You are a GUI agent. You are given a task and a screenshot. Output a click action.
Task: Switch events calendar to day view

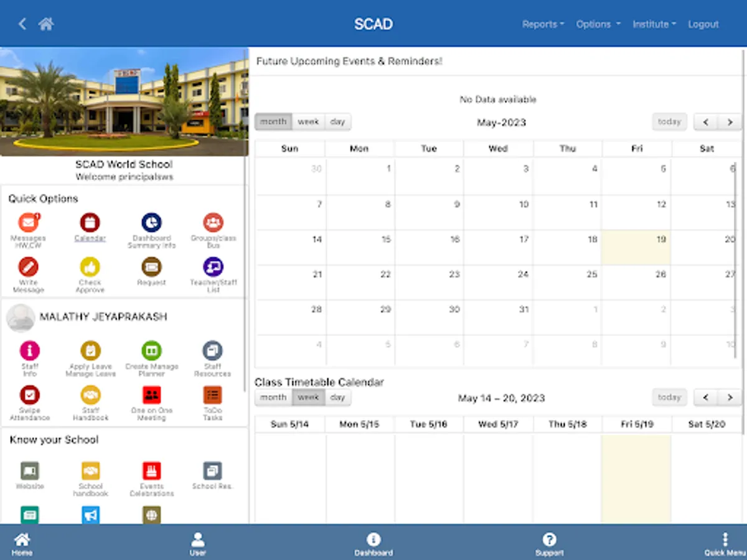pyautogui.click(x=337, y=122)
